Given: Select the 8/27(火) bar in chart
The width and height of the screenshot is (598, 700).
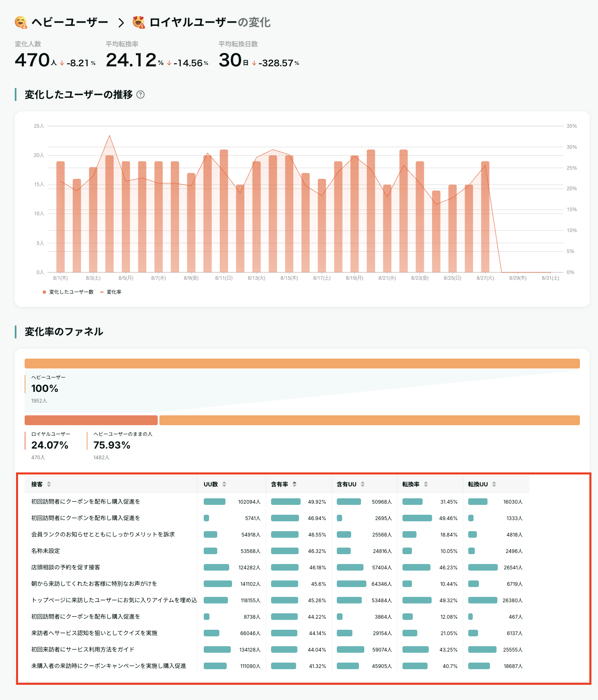Looking at the screenshot, I should 485,216.
